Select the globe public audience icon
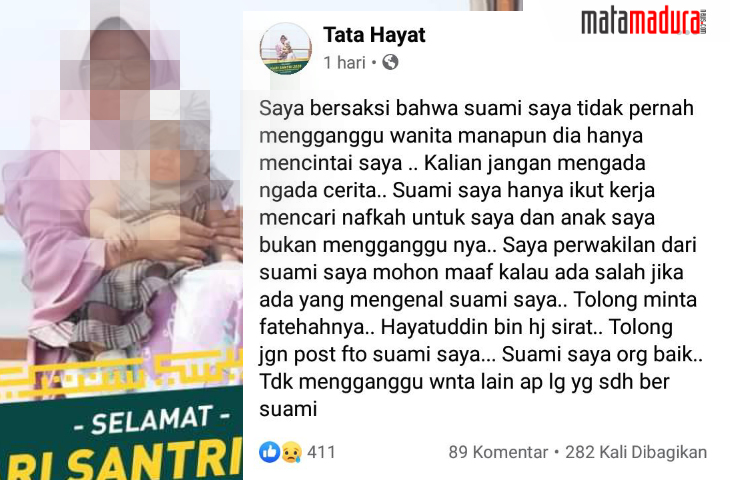Viewport: 730px width, 480px height. (x=390, y=62)
